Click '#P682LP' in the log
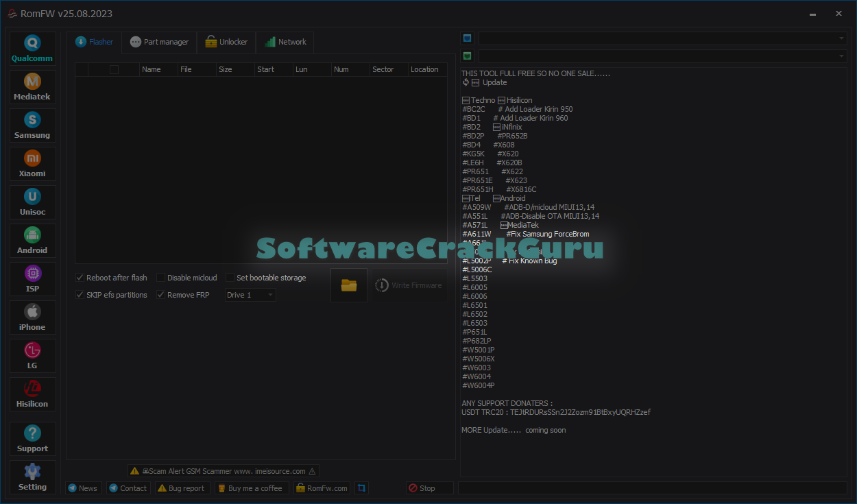857x504 pixels. tap(476, 341)
